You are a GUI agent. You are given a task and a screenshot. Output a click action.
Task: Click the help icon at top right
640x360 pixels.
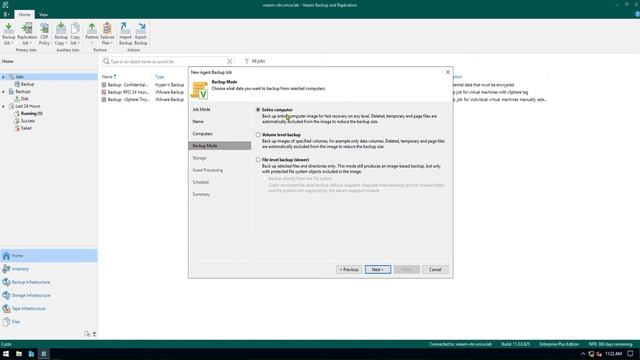tap(637, 14)
